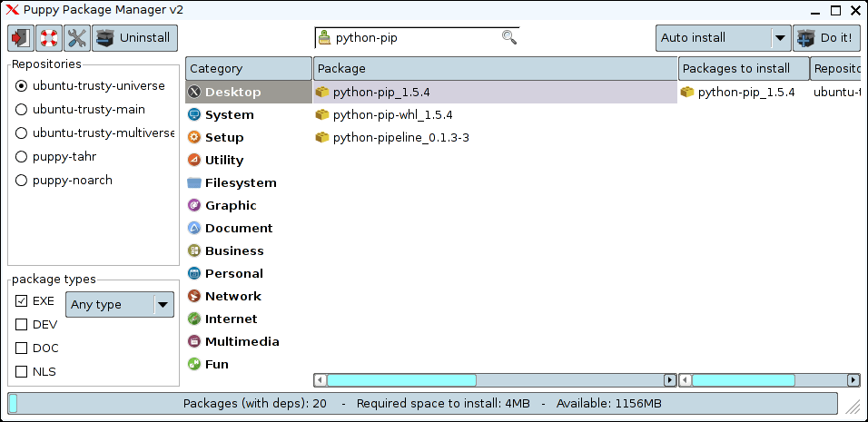
Task: Open the Any type dropdown
Action: (119, 304)
